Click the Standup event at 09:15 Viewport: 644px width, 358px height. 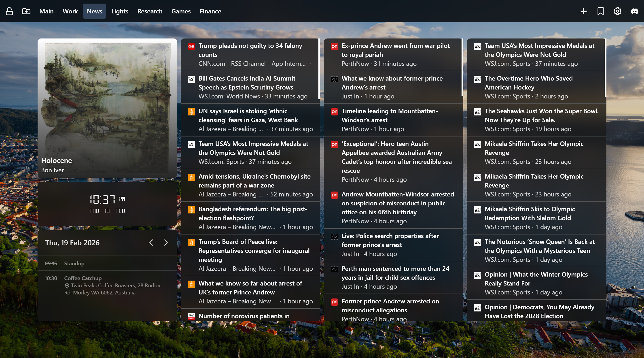tap(107, 263)
